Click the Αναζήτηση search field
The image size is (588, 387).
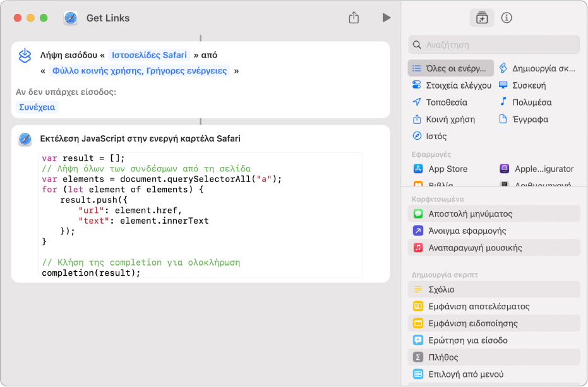coord(494,45)
